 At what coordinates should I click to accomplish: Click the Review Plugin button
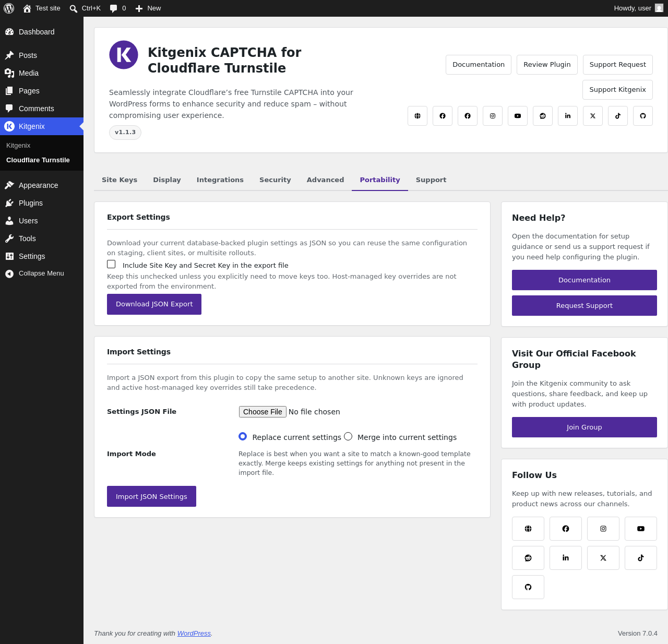[x=547, y=65]
